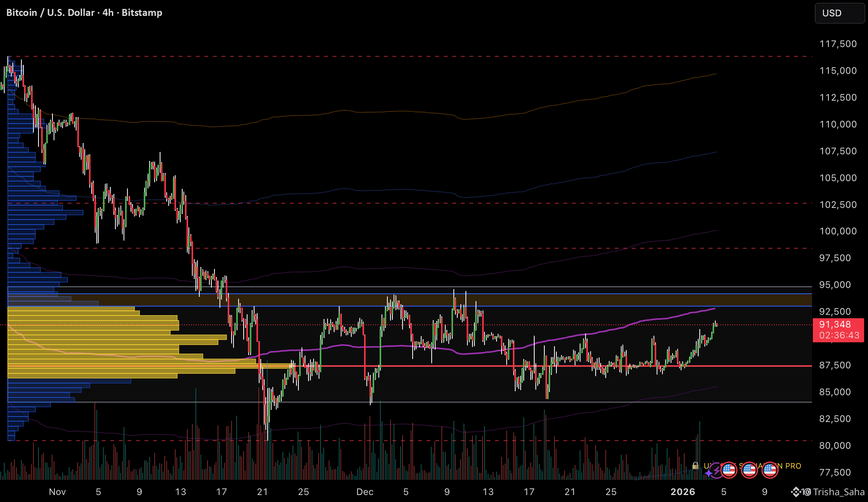The image size is (868, 502).
Task: Click the 100,000 price axis label
Action: coord(838,231)
